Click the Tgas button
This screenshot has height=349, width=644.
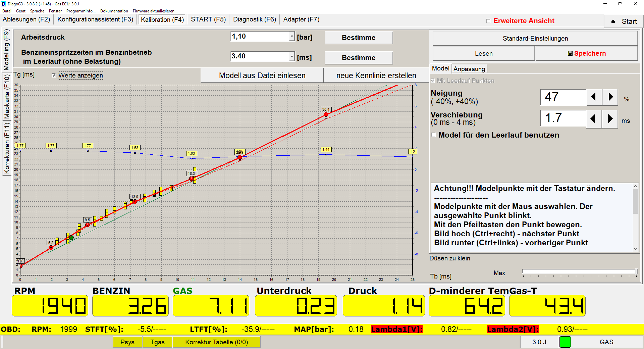point(157,342)
